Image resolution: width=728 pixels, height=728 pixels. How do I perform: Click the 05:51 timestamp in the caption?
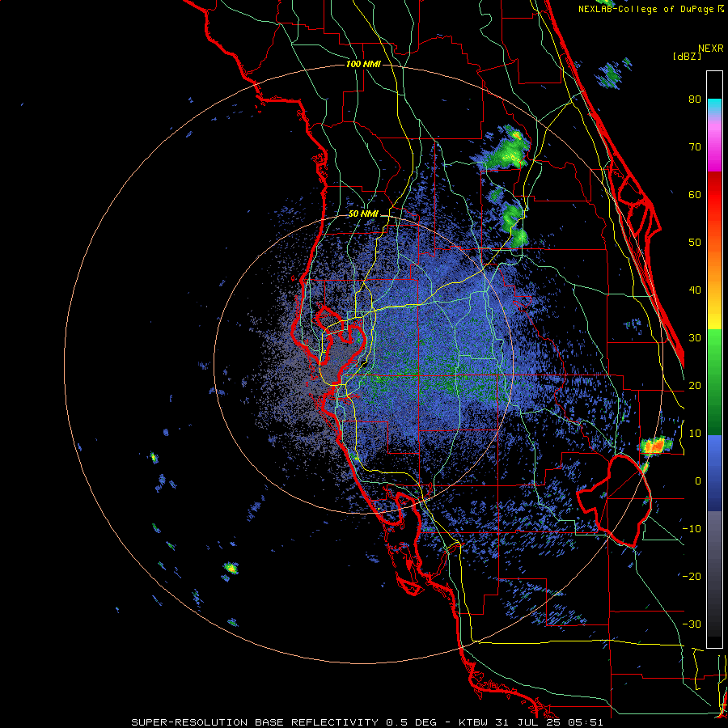click(586, 722)
